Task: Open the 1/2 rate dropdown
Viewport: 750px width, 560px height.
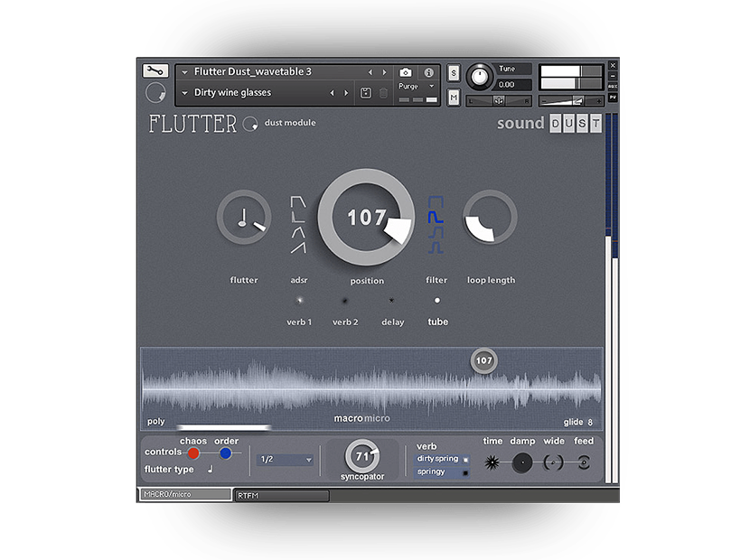Action: 285,460
